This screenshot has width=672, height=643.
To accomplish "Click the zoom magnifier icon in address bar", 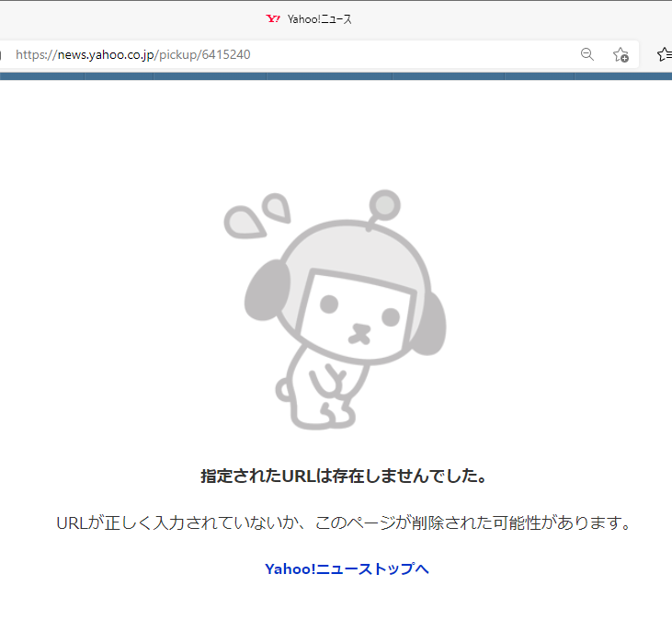I will click(587, 54).
